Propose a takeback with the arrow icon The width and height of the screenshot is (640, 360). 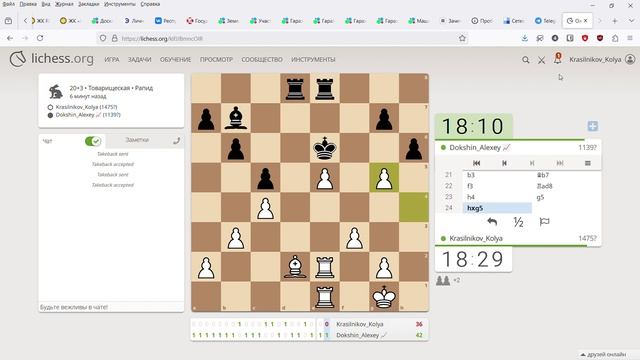pyautogui.click(x=492, y=222)
